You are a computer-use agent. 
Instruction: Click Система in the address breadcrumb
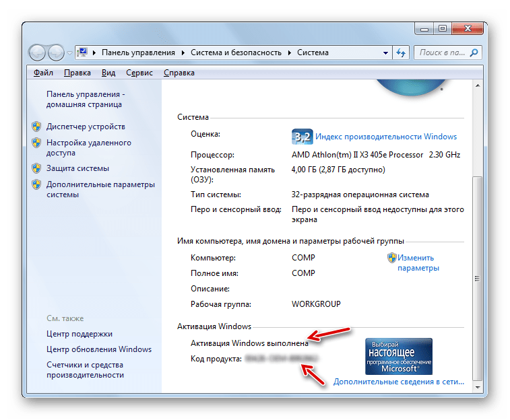[x=313, y=53]
